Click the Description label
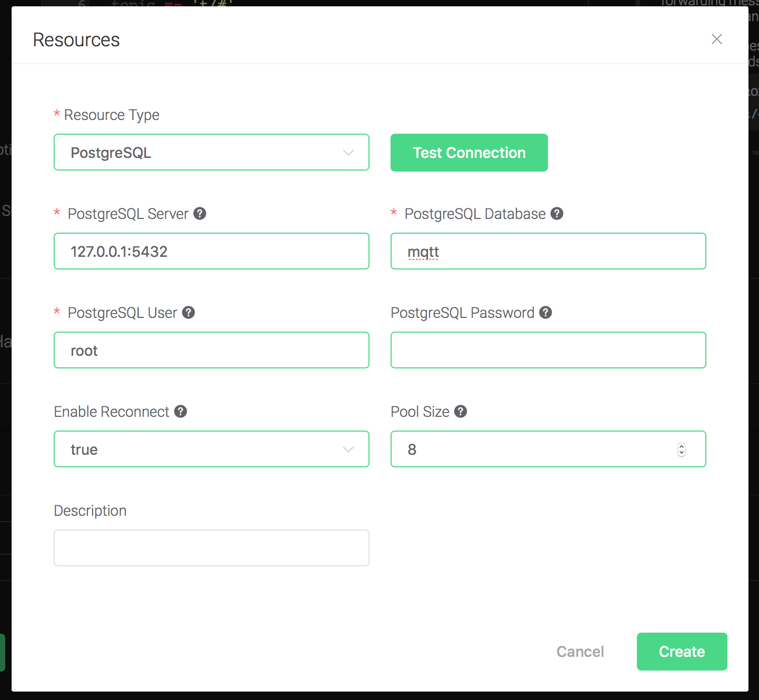Image resolution: width=759 pixels, height=700 pixels. [x=90, y=511]
